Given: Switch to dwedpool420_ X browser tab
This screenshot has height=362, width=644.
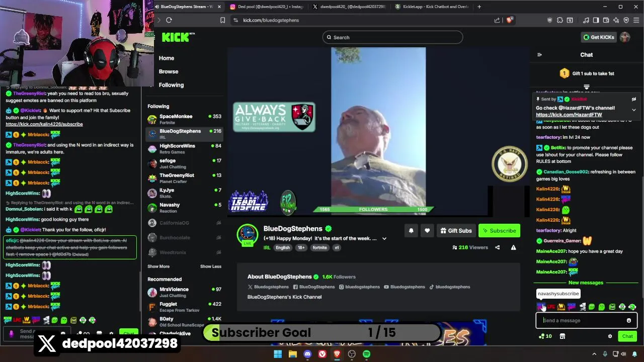Looking at the screenshot, I should pyautogui.click(x=349, y=7).
